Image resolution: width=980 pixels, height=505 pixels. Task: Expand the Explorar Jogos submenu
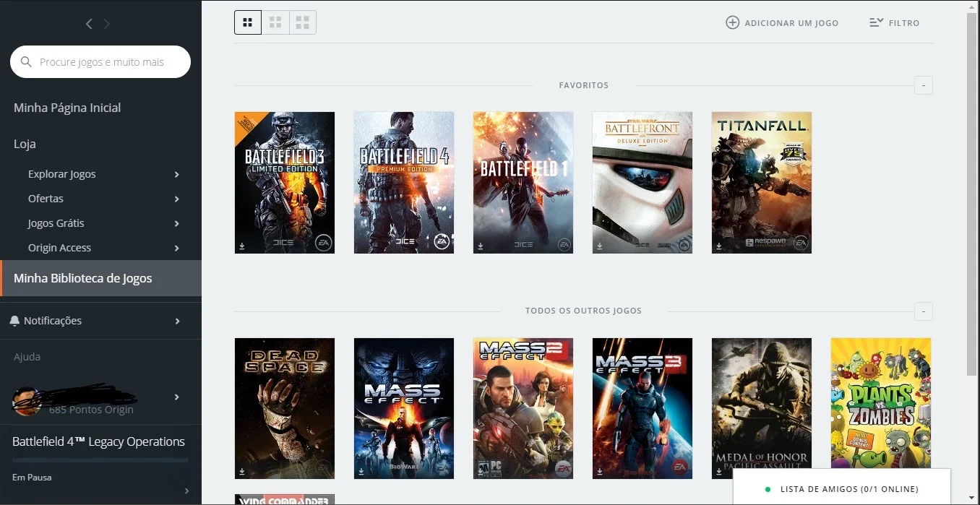click(x=177, y=174)
